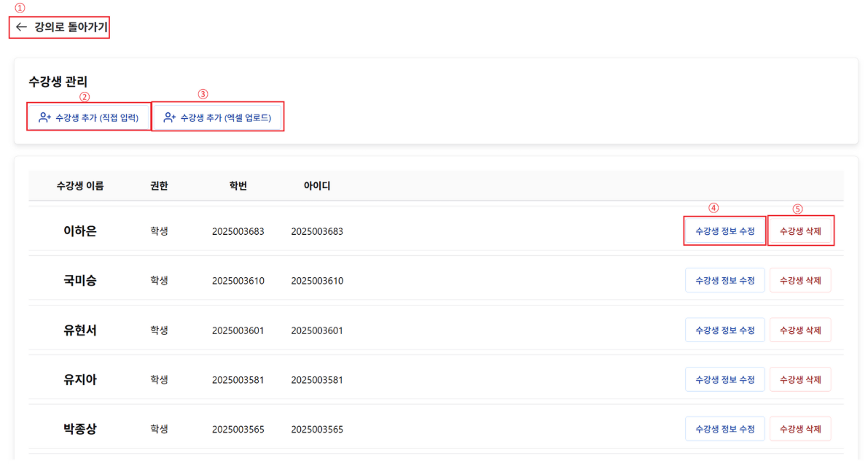Open 수강생 정보 수정 for 국미승

tap(724, 280)
